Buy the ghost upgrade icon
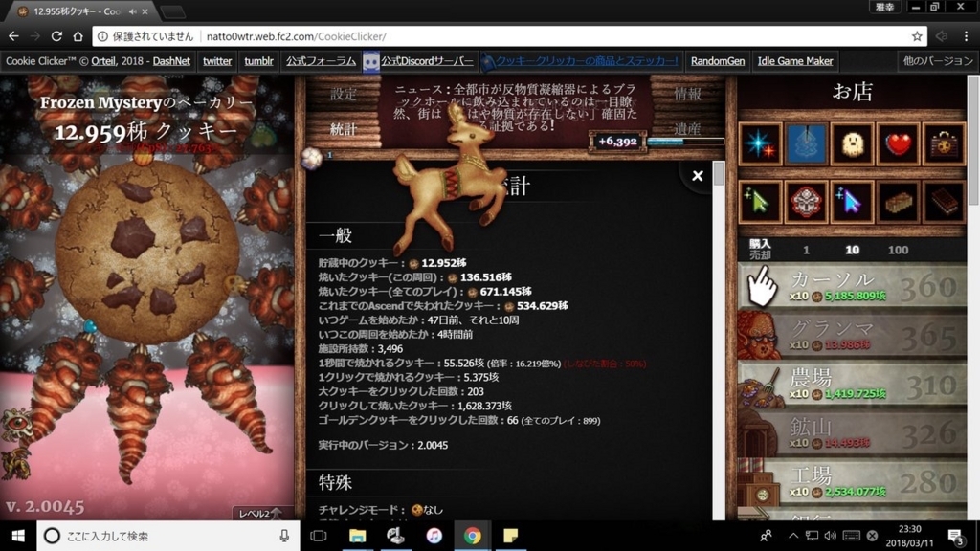 [853, 143]
